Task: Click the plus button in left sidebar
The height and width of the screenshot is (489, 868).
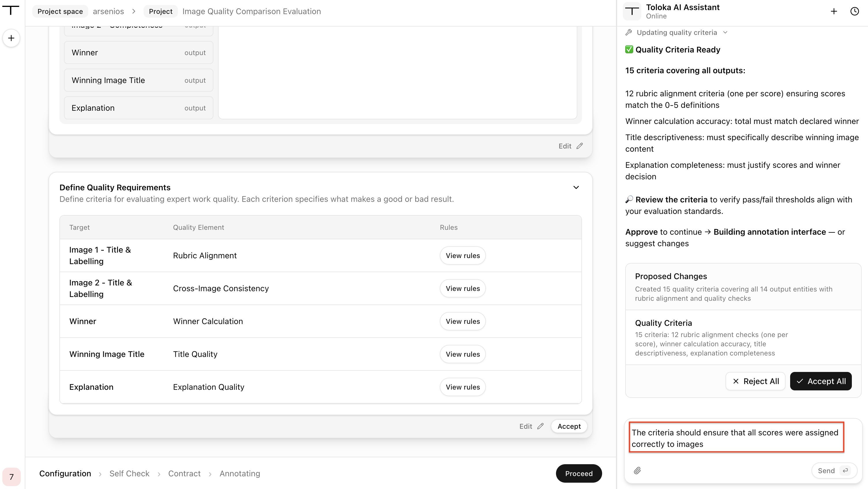Action: [11, 38]
